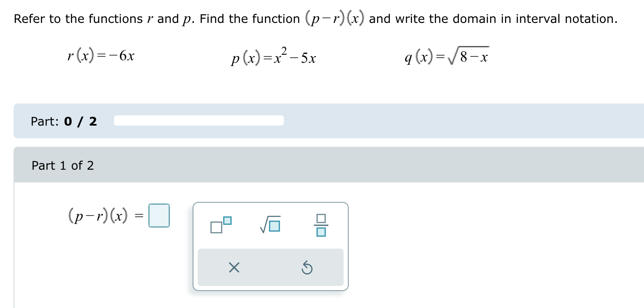
Task: Select the exponent template icon
Action: (220, 224)
